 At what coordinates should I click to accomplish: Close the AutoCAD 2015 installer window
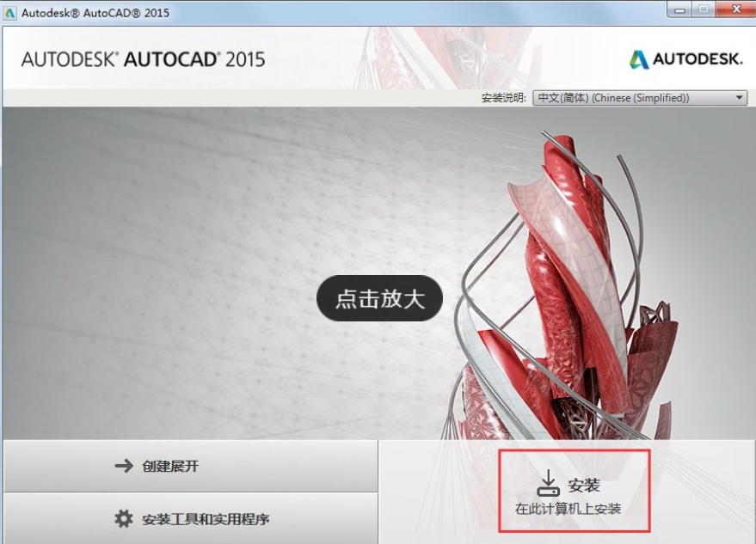click(x=735, y=9)
